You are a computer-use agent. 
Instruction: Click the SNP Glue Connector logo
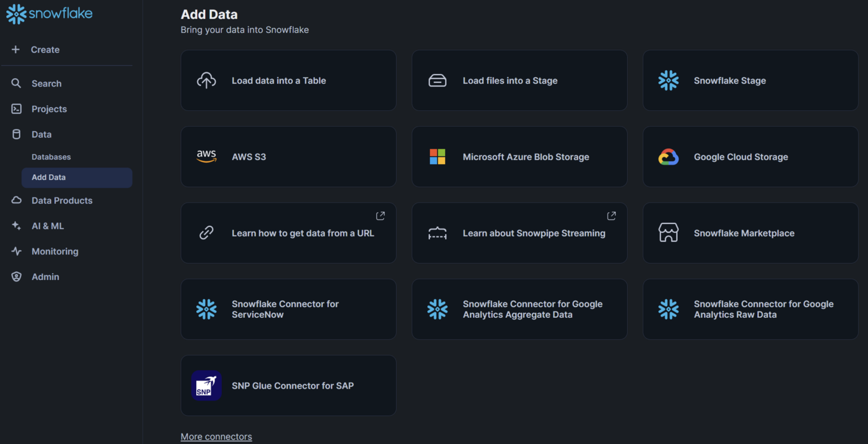tap(206, 386)
